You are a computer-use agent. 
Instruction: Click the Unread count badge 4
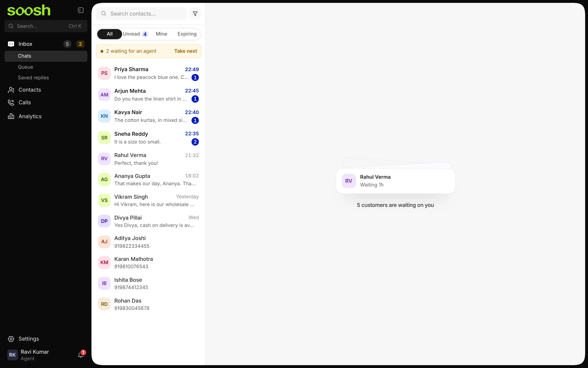click(145, 34)
